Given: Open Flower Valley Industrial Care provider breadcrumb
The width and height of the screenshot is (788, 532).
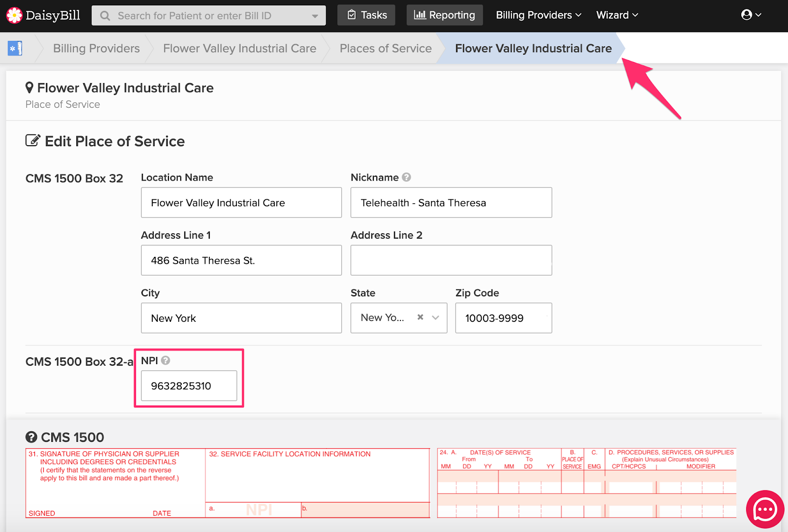Looking at the screenshot, I should click(x=240, y=48).
